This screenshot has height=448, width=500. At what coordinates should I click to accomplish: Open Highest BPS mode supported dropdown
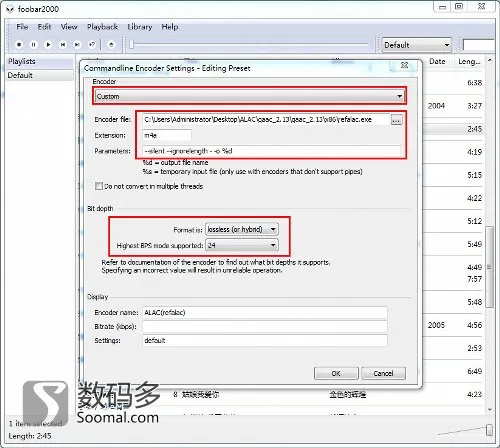[x=242, y=246]
